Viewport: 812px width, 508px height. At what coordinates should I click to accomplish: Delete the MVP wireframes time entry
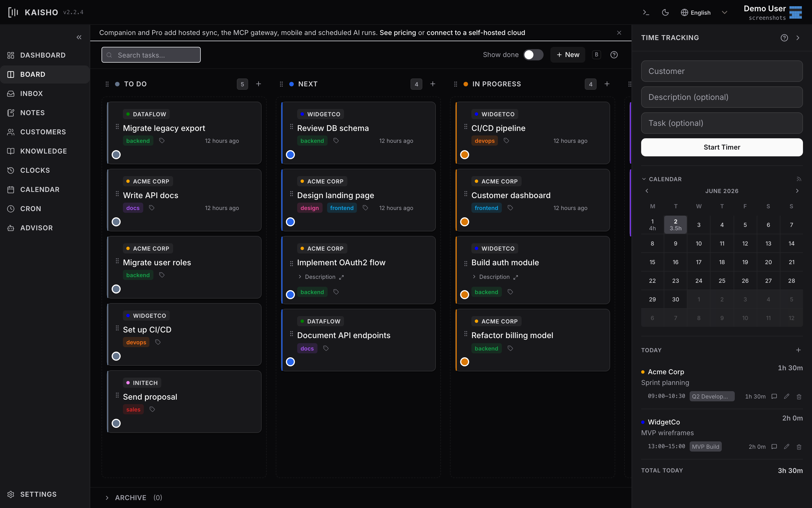tap(799, 446)
